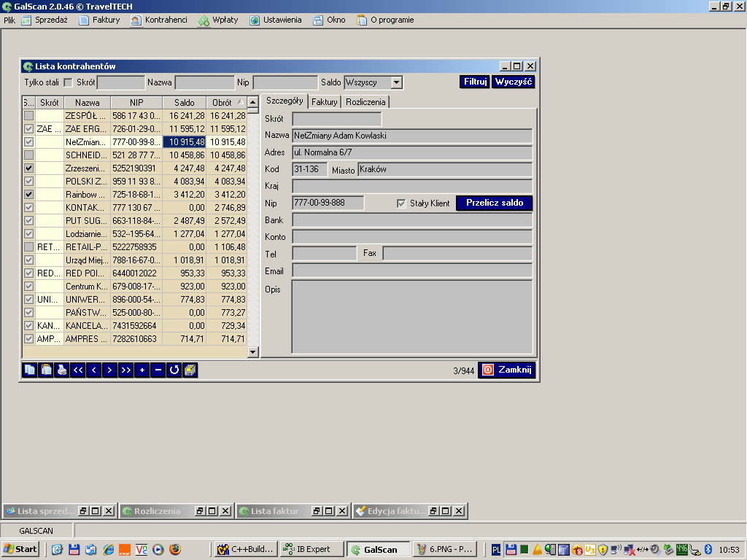Click the Nip filter input field

[285, 82]
